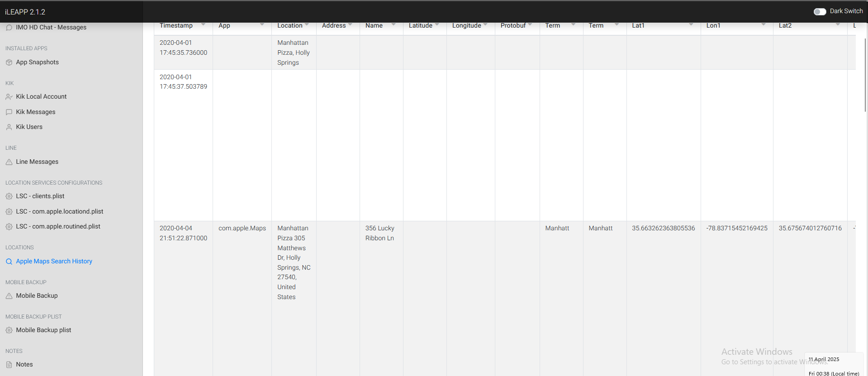
Task: Open LSC - com.apple.routined.plist report
Action: pyautogui.click(x=58, y=226)
